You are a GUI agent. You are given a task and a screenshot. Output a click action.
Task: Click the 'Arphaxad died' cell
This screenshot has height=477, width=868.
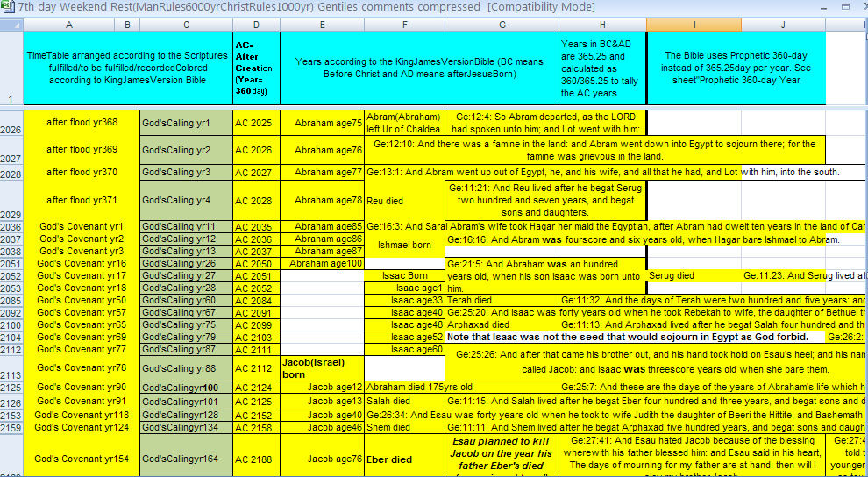coord(502,324)
